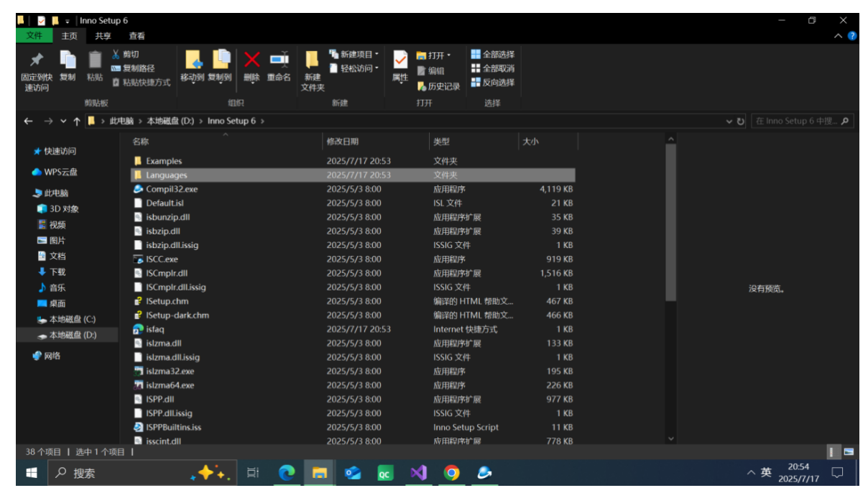This screenshot has width=868, height=493.
Task: Expand recent locations dropdown arrow
Action: [63, 121]
